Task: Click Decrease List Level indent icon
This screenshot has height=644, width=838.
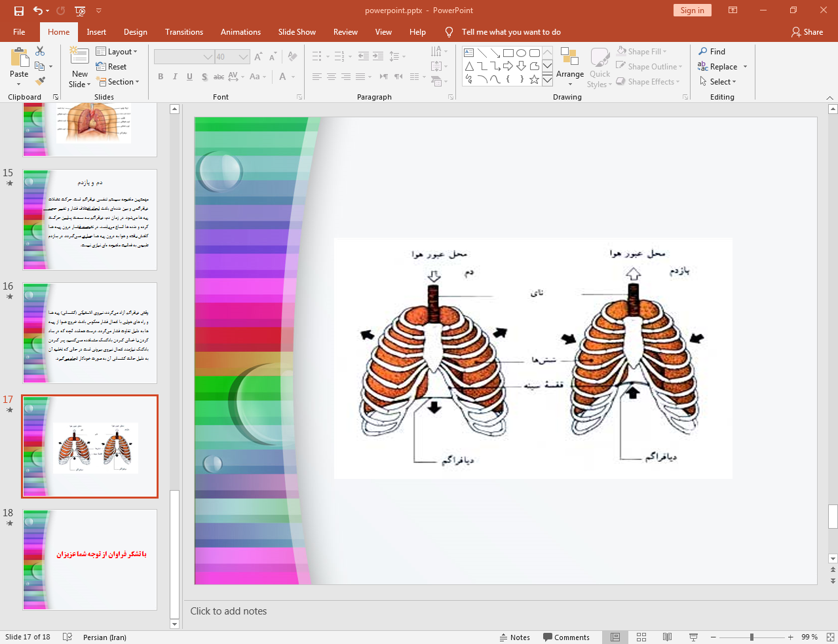Action: coord(364,56)
